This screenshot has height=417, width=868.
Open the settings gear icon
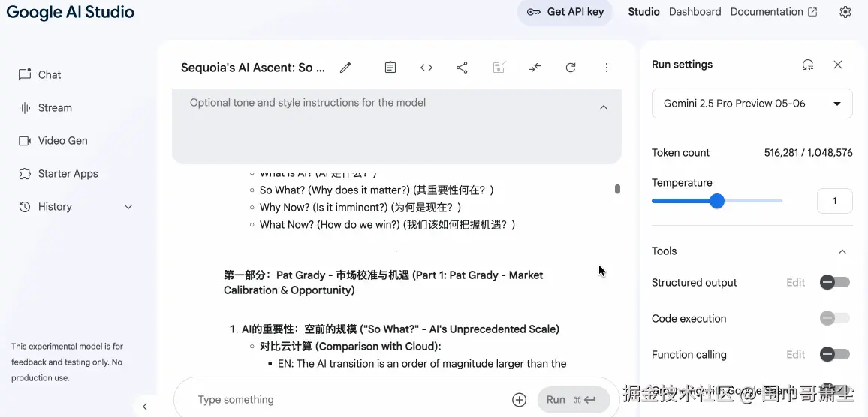coord(845,12)
